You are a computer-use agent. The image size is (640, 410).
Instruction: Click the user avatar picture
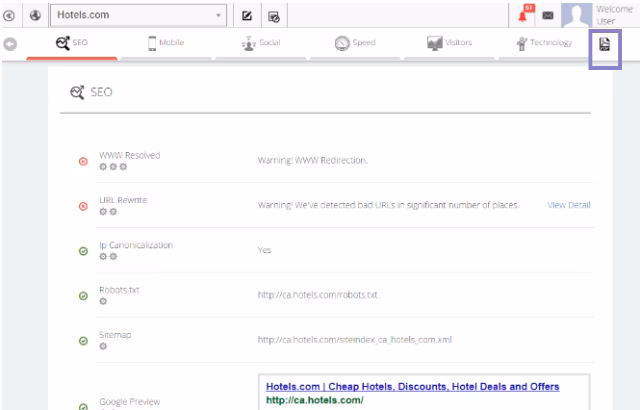[576, 14]
